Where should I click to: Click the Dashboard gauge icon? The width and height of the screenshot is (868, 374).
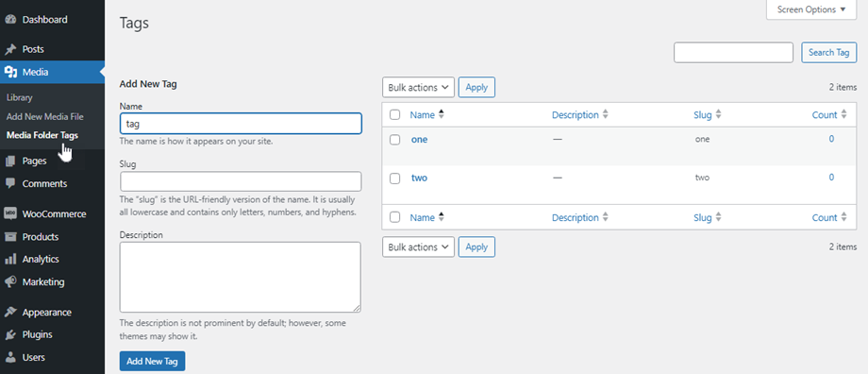click(x=10, y=20)
